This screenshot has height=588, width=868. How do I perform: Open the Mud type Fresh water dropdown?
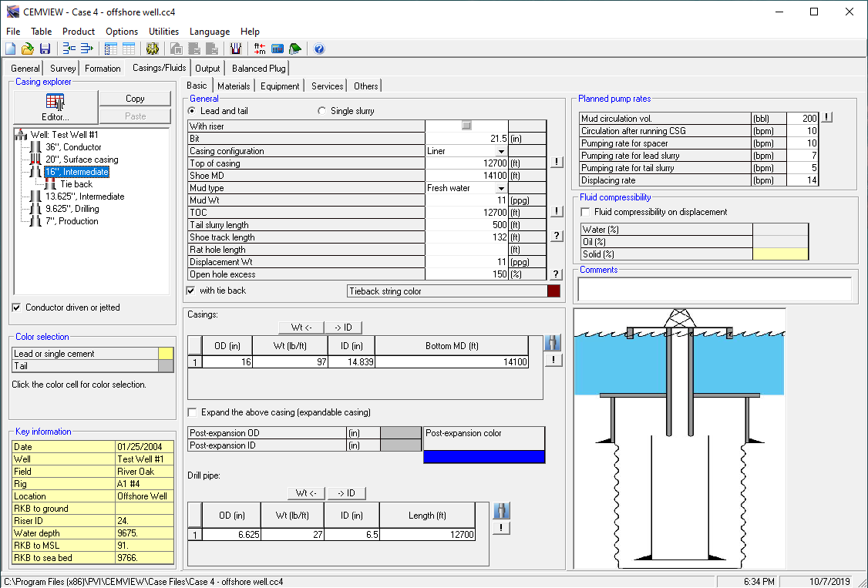(x=501, y=188)
